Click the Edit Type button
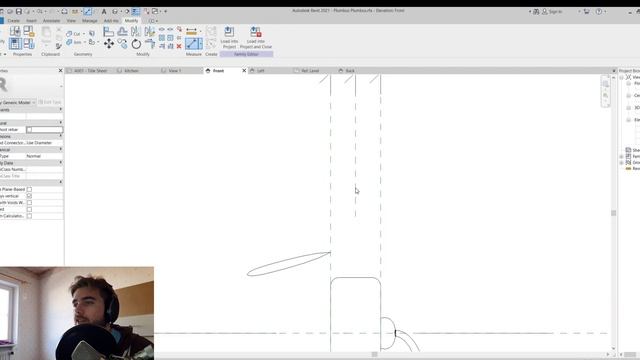 [50, 102]
